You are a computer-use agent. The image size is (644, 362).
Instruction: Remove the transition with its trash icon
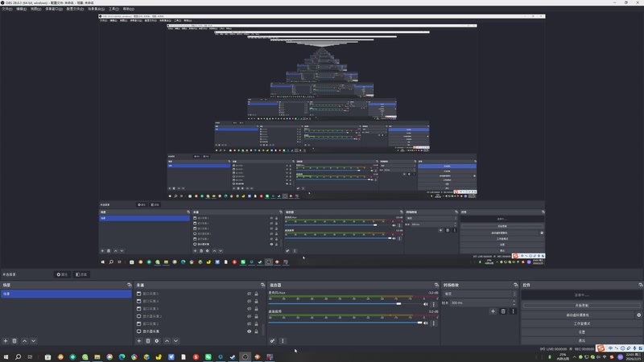click(x=503, y=311)
